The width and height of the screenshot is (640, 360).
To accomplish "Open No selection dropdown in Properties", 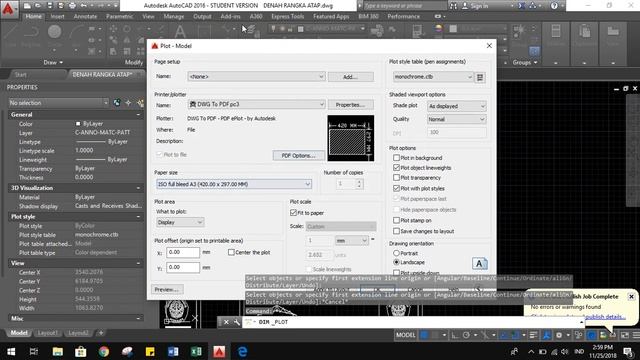I will pyautogui.click(x=59, y=103).
